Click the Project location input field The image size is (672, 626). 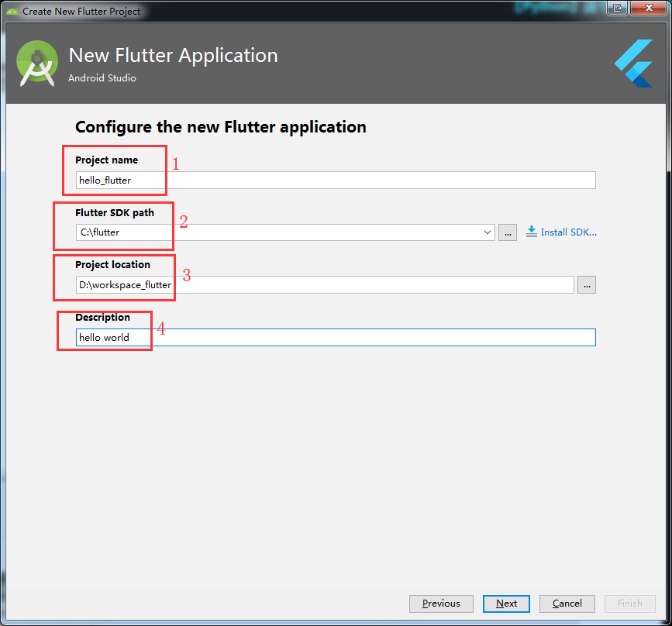(325, 285)
